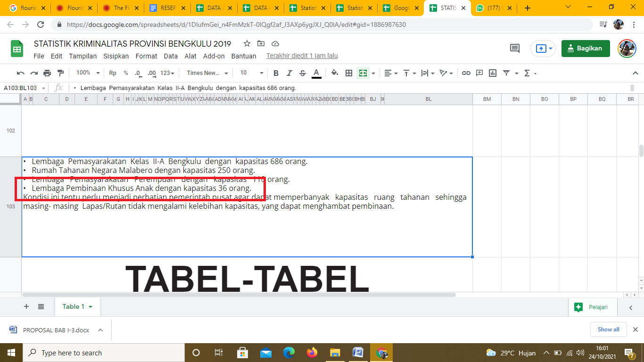Image resolution: width=644 pixels, height=362 pixels.
Task: Click the green Bagikan button
Action: [585, 48]
